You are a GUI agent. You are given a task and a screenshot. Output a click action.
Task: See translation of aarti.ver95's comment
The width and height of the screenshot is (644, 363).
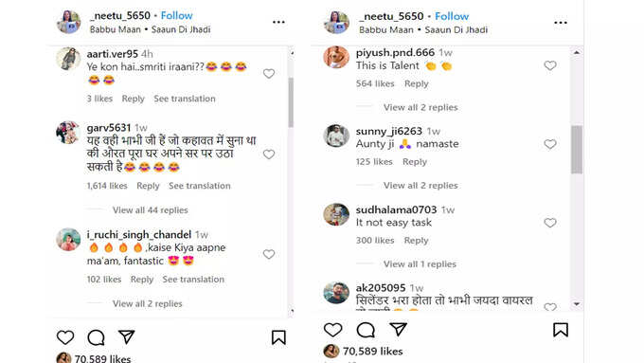coord(185,99)
